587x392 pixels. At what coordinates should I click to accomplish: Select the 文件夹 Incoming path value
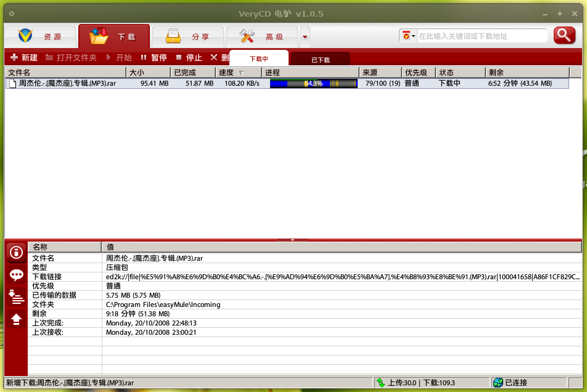(x=163, y=304)
